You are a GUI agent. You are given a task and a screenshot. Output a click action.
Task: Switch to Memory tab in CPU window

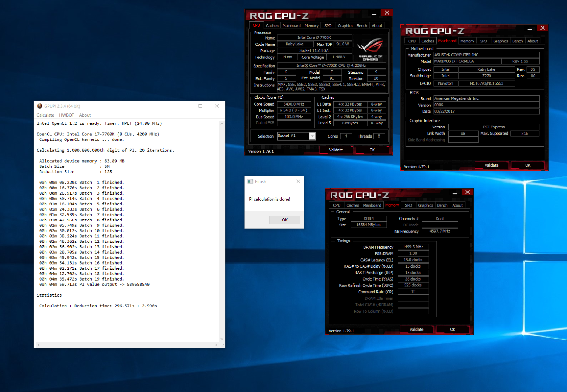tap(312, 26)
